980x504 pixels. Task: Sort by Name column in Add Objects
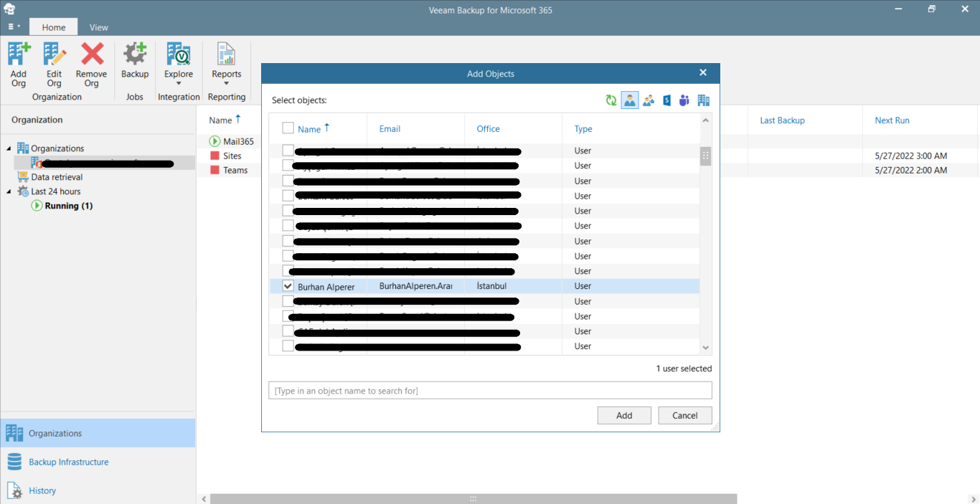(309, 129)
